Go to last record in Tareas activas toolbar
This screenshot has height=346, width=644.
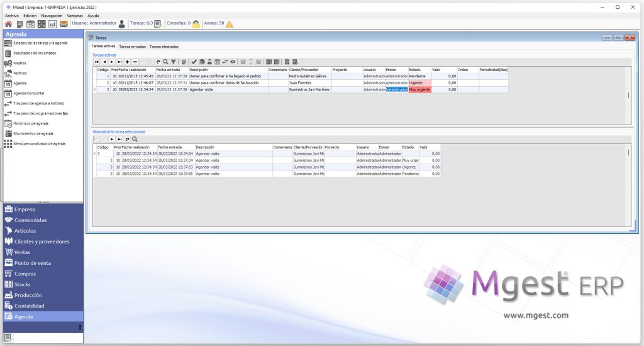(119, 62)
